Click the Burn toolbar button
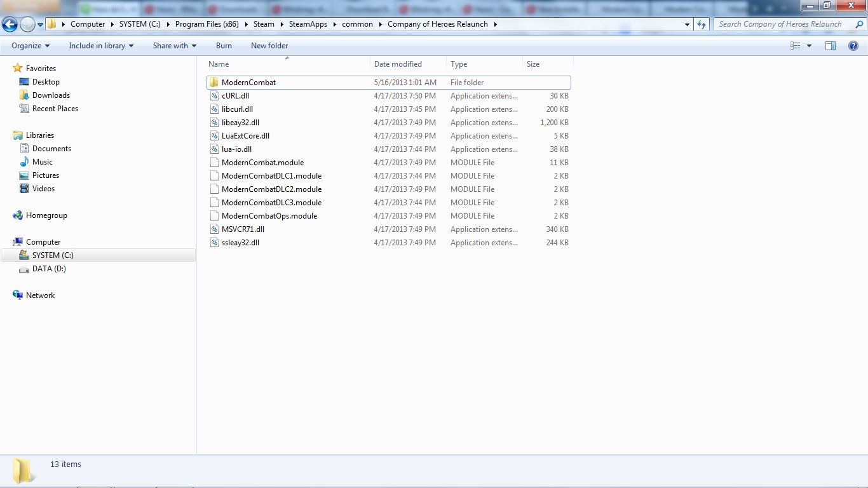 [x=224, y=46]
